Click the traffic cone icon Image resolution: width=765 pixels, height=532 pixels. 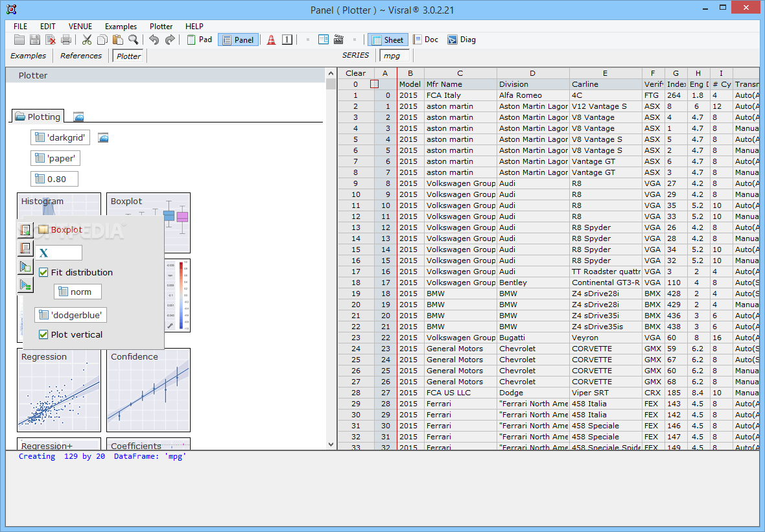(271, 40)
